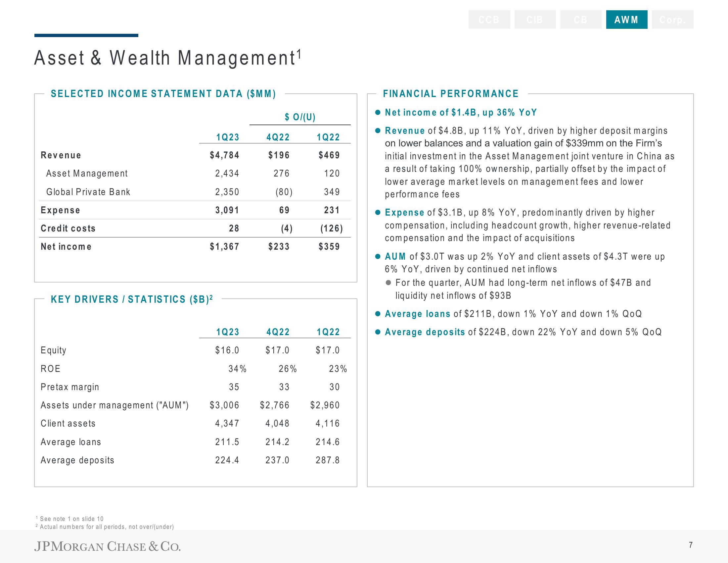Screen dimensions: 728x563
Task: Click the bold Average loans bullet keyword
Action: 417,314
